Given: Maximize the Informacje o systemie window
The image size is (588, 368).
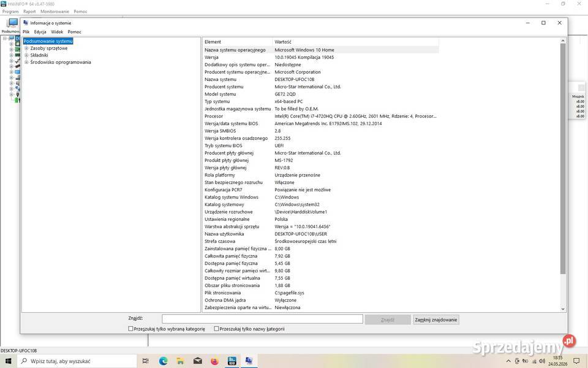Looking at the screenshot, I should coord(543,23).
